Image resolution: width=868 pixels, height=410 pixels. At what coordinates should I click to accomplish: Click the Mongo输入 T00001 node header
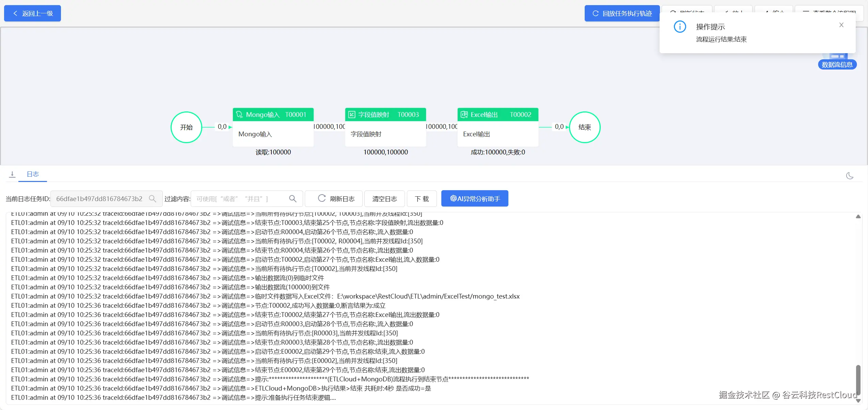point(273,115)
